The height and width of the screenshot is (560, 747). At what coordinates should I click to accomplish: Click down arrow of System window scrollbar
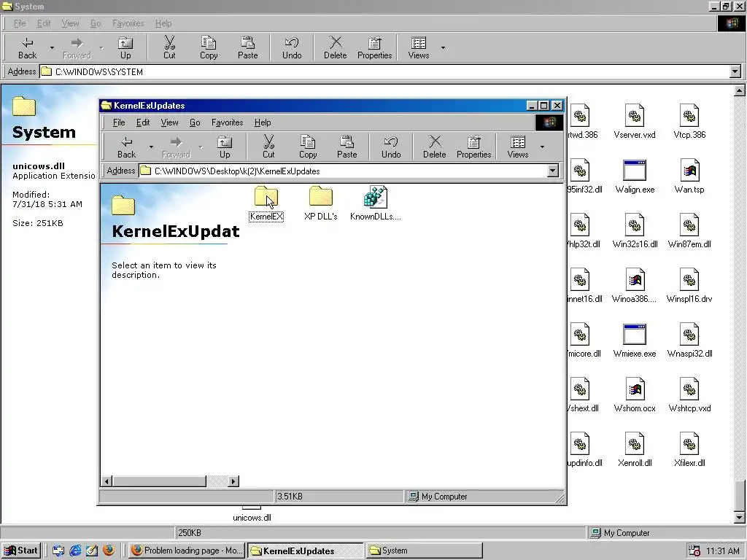(740, 517)
